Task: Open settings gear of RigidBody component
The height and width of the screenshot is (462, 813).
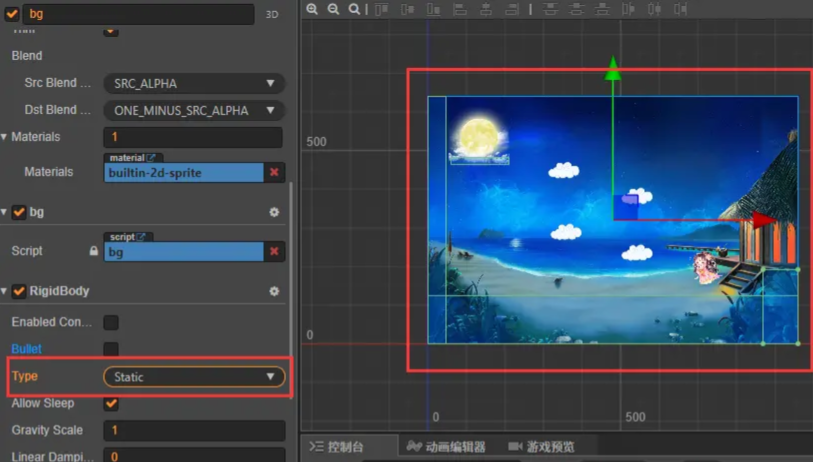Action: click(274, 291)
